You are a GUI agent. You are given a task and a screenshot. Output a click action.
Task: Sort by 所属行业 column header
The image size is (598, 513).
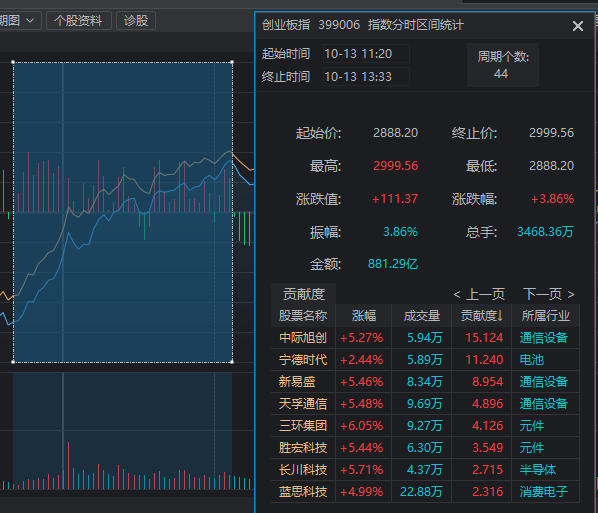click(546, 316)
